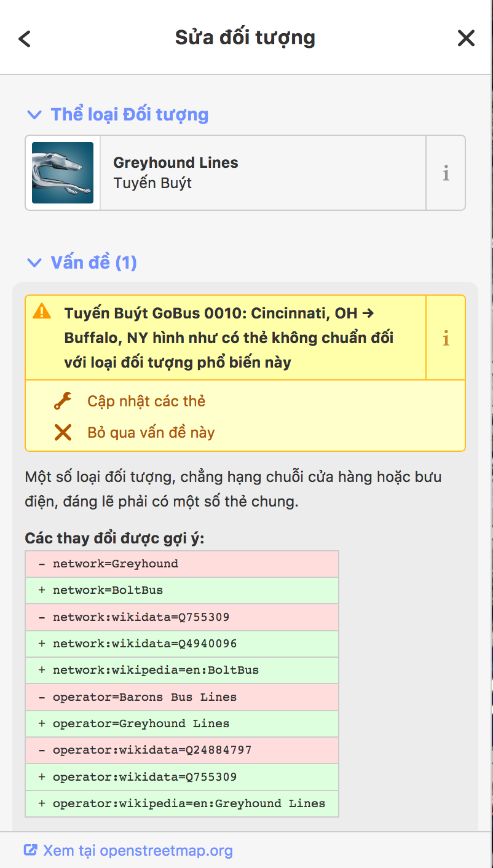The width and height of the screenshot is (493, 868).
Task: Select the row operator:wikidata=Q24884797
Action: 182,750
